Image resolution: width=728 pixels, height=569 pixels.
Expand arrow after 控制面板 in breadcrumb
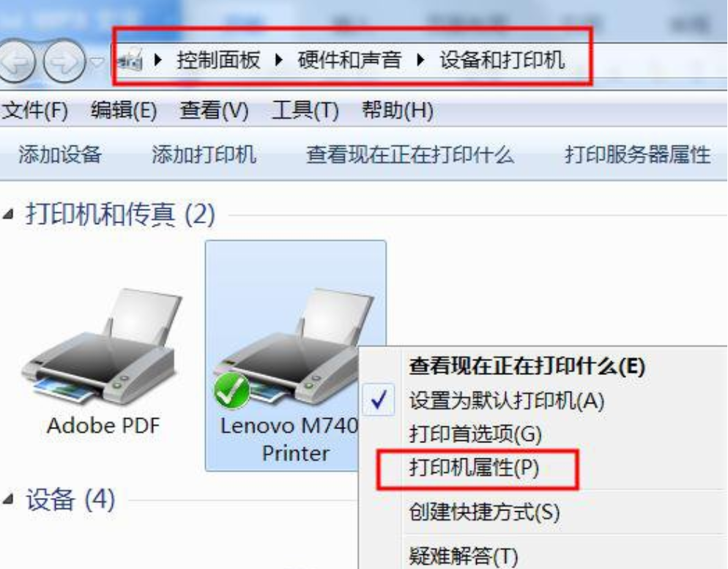[279, 60]
